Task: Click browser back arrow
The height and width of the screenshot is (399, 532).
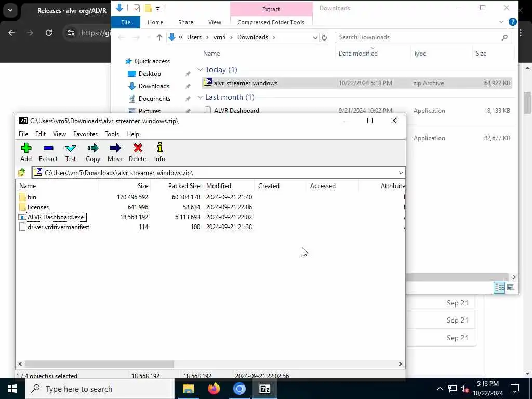Action: point(11,33)
